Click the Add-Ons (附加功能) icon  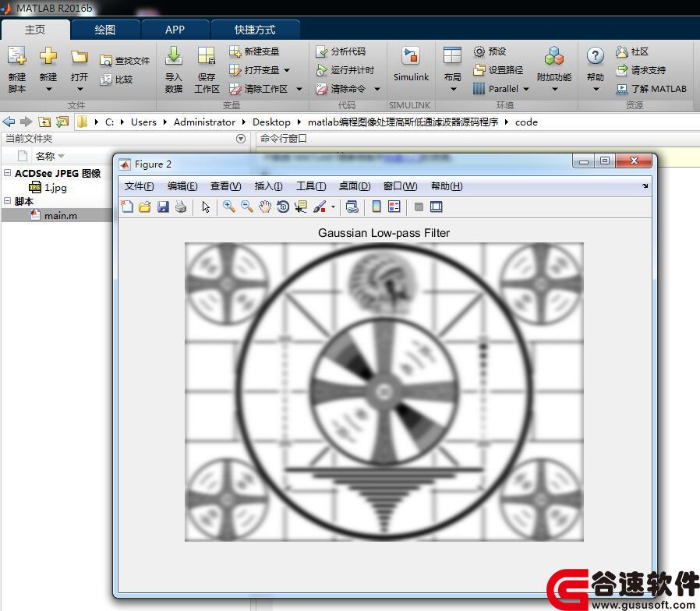tap(554, 57)
